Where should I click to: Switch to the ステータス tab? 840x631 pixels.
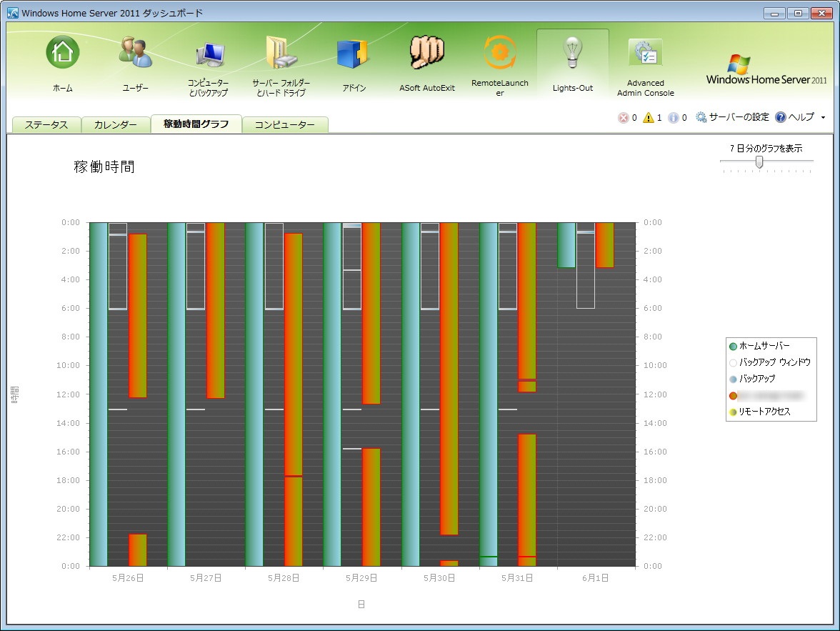click(x=46, y=124)
